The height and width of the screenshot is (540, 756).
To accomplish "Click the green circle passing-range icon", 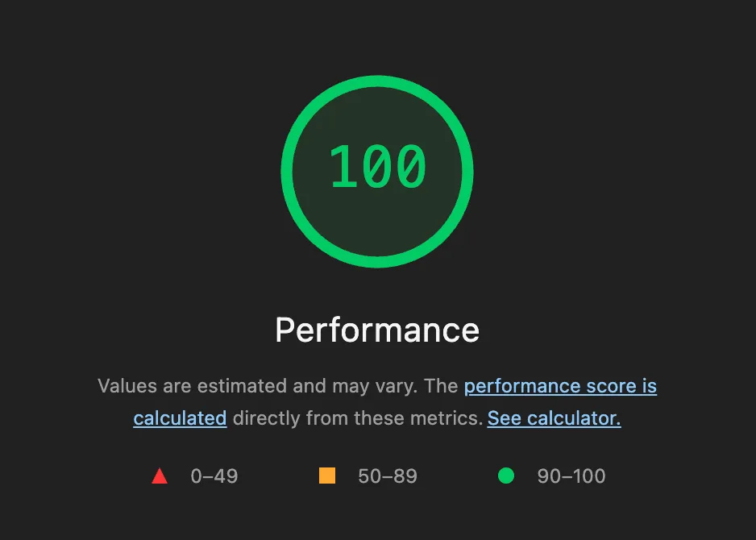I will point(506,476).
